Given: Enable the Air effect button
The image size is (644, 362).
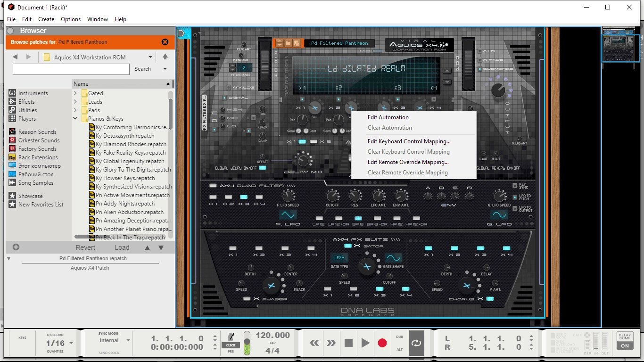Looking at the screenshot, I should click(480, 51).
